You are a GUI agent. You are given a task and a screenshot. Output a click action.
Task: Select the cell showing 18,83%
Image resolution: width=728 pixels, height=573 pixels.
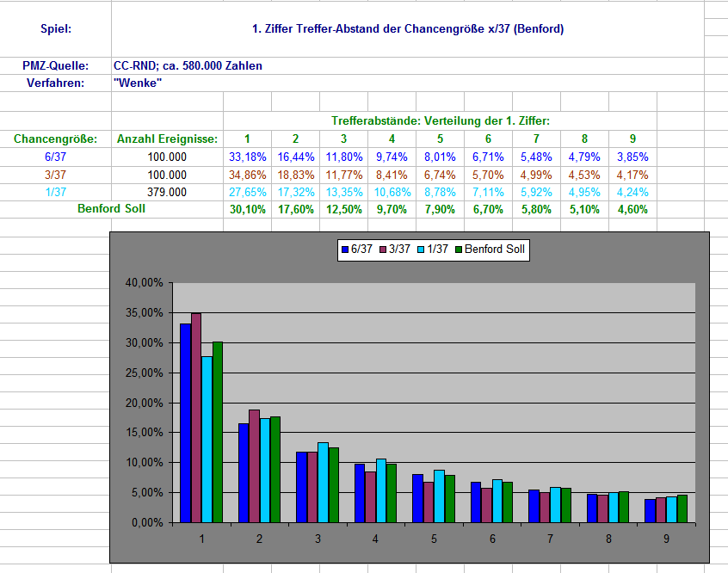point(296,175)
